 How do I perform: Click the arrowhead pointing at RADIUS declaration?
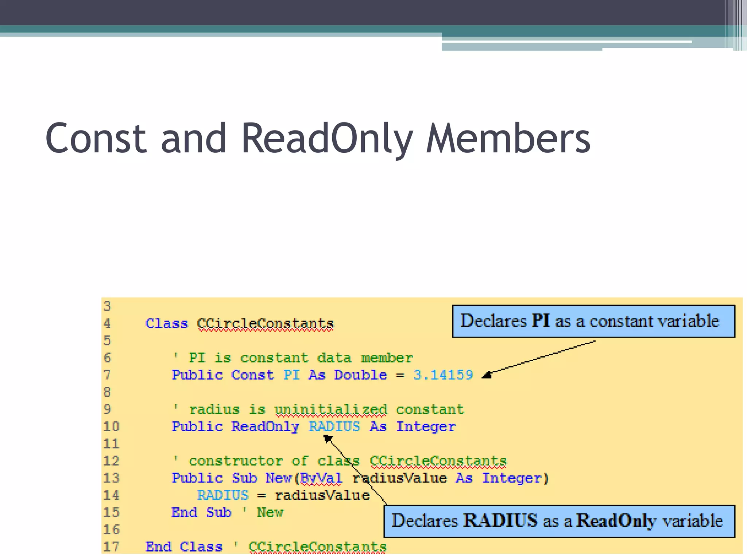[x=328, y=439]
